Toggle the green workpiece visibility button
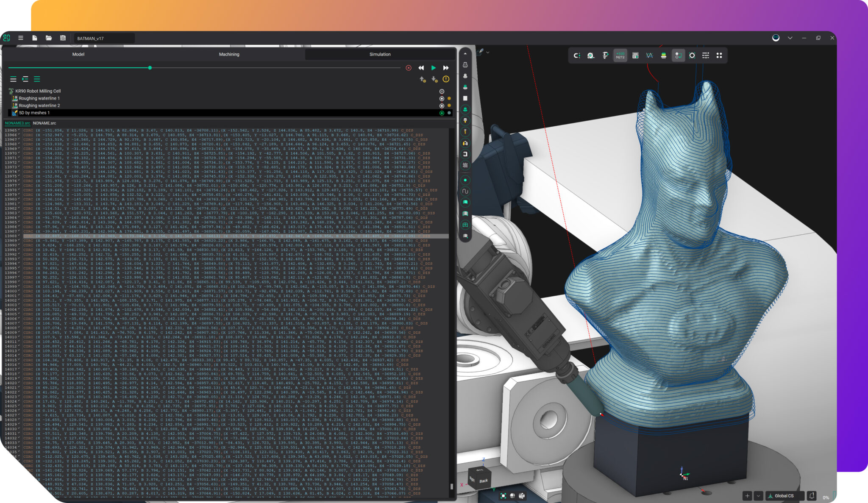Image resolution: width=868 pixels, height=503 pixels. [x=465, y=109]
